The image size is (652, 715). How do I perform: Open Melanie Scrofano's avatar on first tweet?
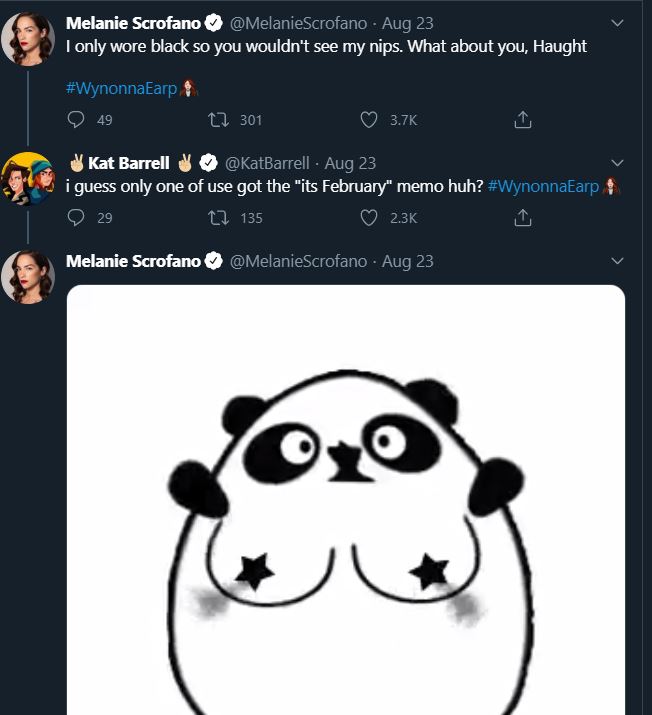point(28,38)
